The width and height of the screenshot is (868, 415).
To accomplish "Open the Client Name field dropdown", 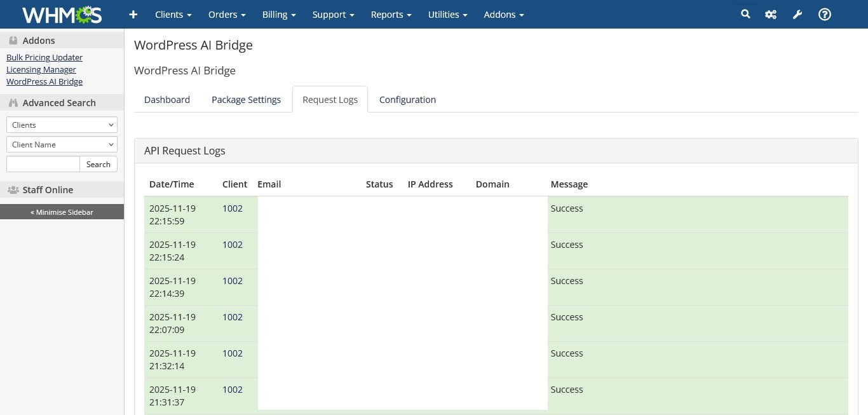I will [x=62, y=144].
